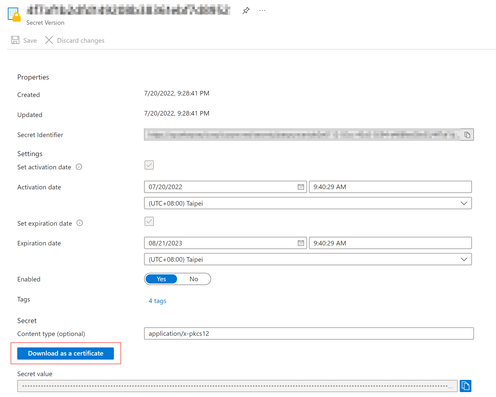Expand the Activation date time zone dropdown
Screen dimensions: 496x397
(308, 203)
